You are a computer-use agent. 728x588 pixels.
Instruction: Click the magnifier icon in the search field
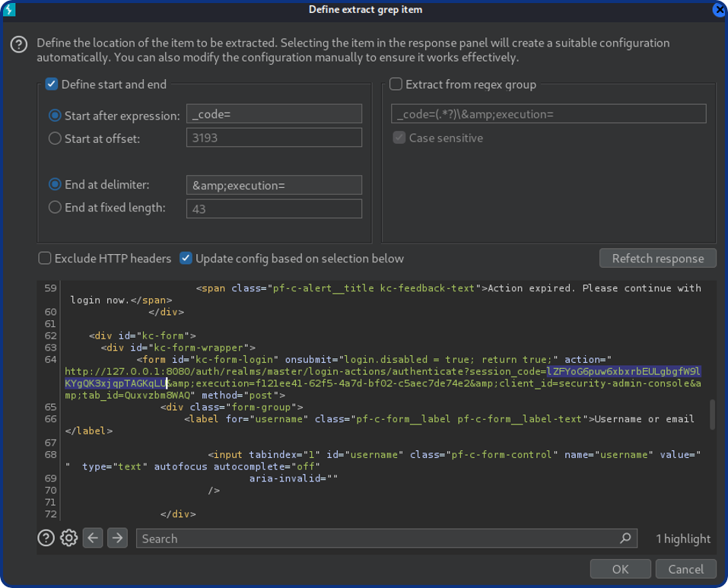click(x=625, y=538)
